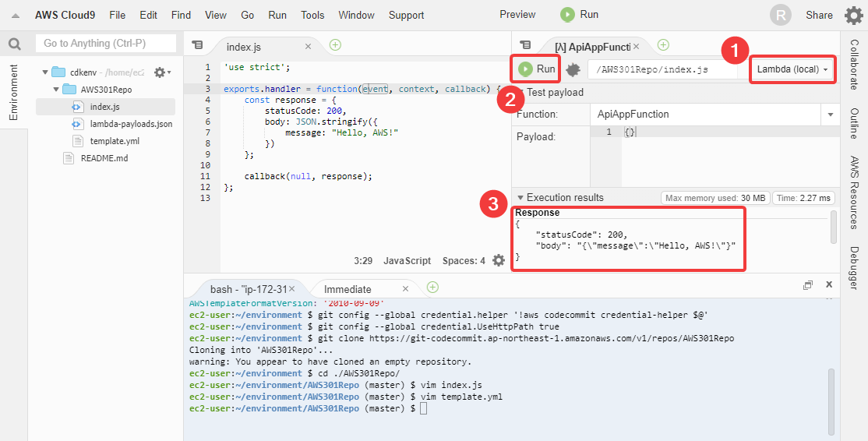Open the AWS Resources side panel
868x441 pixels.
[x=854, y=193]
